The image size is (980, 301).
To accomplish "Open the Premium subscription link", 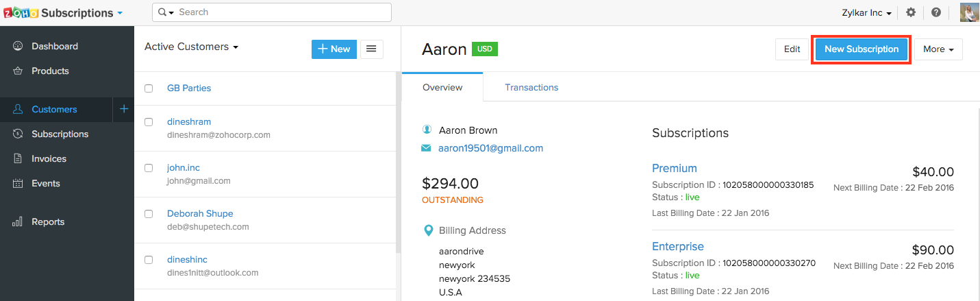I will [x=674, y=168].
